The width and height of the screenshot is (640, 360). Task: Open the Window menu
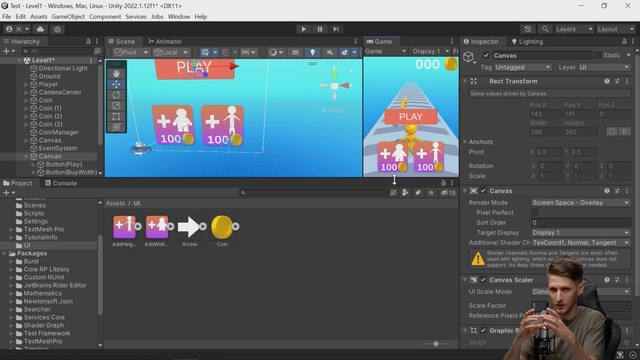tap(179, 17)
